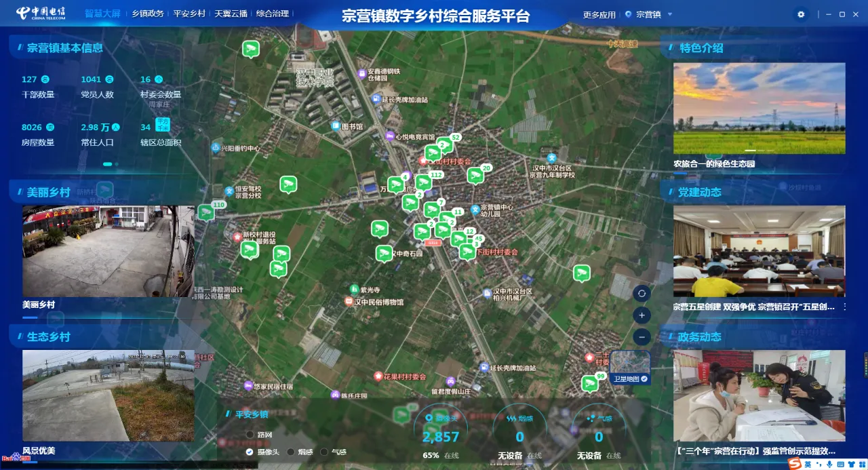Uncheck the 摄像头 camera layer checkbox

point(250,451)
